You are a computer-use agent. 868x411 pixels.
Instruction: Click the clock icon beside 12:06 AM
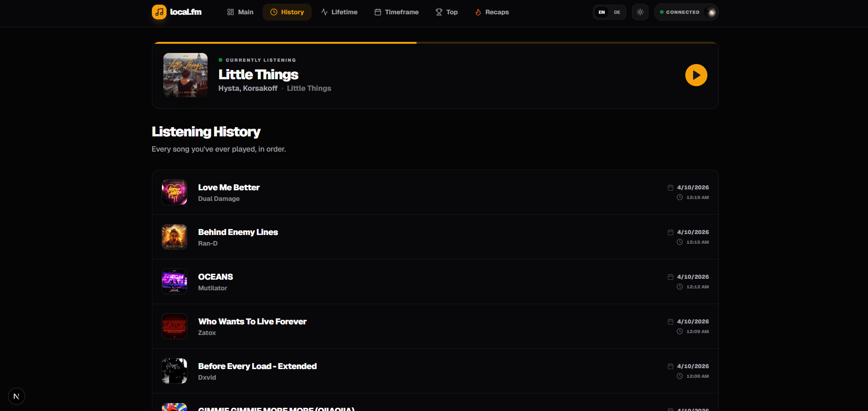click(x=680, y=376)
